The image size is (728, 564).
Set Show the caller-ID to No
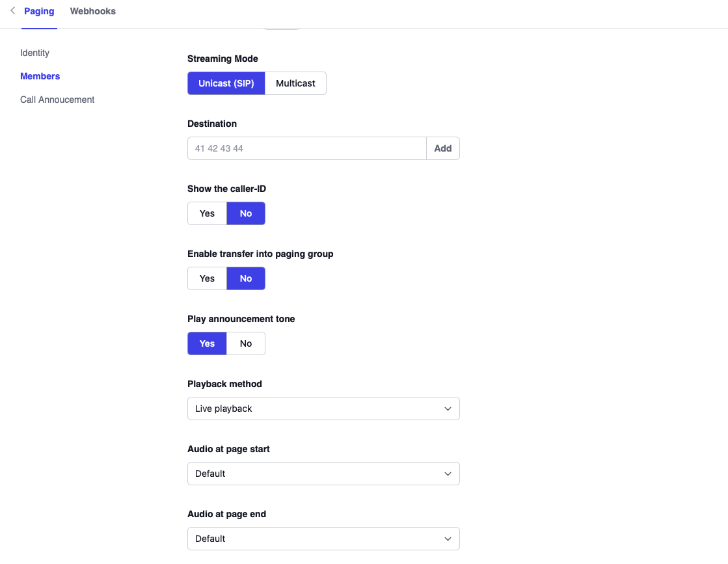(245, 213)
